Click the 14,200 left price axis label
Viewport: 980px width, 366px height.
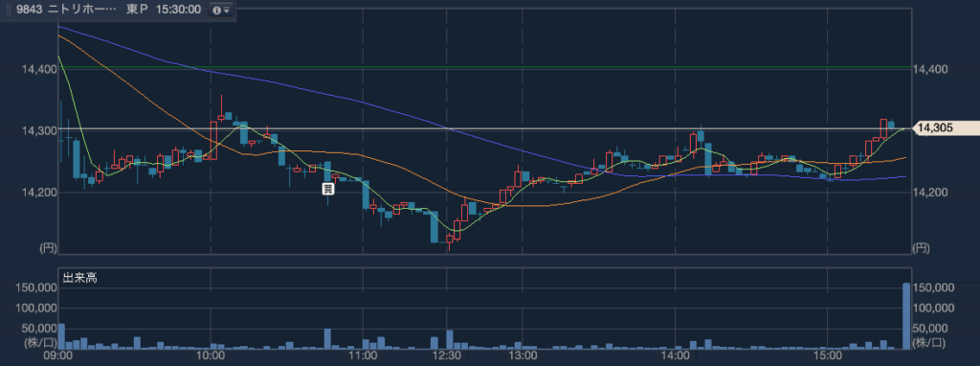point(39,192)
